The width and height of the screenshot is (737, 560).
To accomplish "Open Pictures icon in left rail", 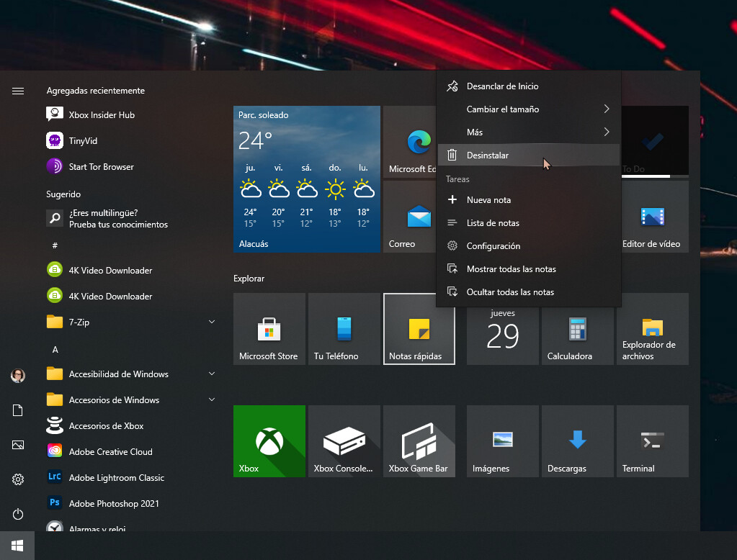I will tap(18, 445).
